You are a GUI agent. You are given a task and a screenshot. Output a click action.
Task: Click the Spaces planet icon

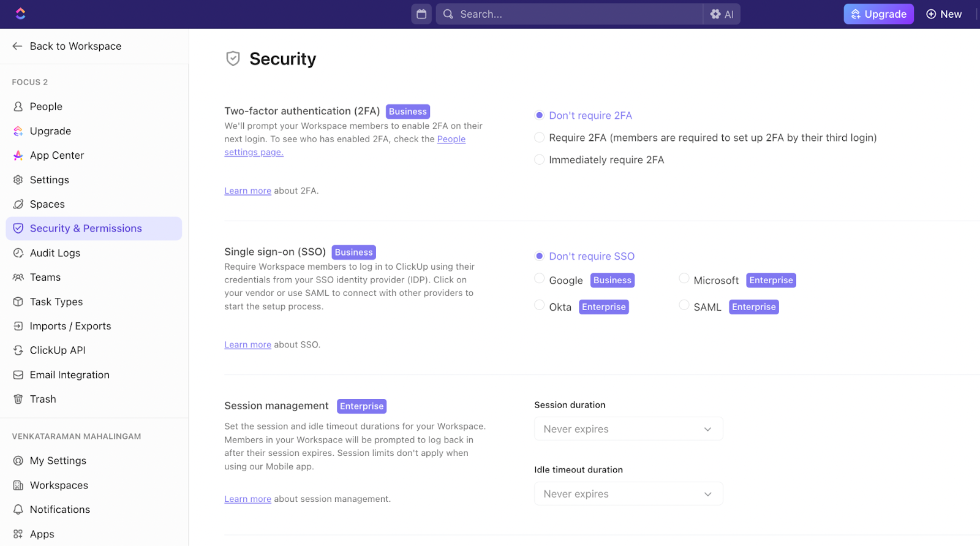tap(18, 204)
